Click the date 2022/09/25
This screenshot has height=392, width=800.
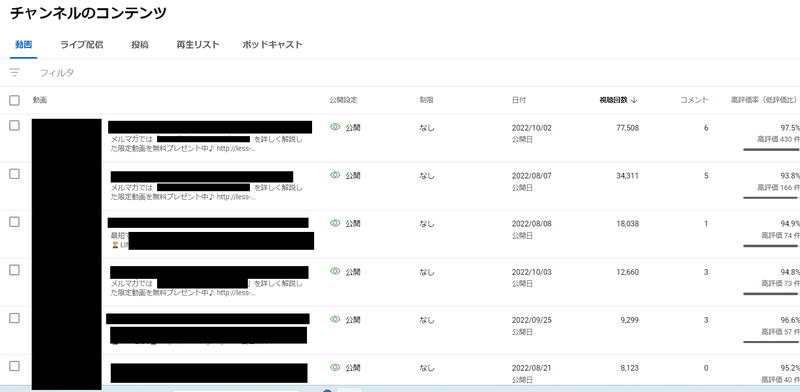[x=532, y=320]
